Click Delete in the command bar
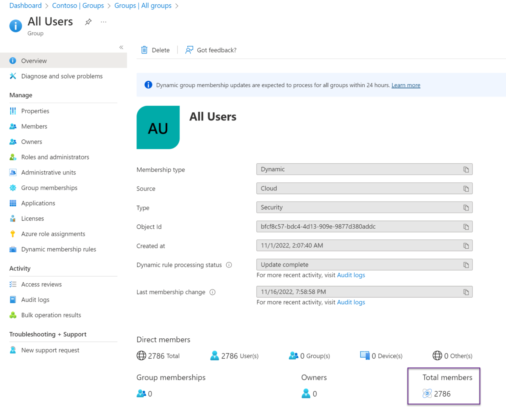Screen dimensions: 506x420 pos(155,50)
